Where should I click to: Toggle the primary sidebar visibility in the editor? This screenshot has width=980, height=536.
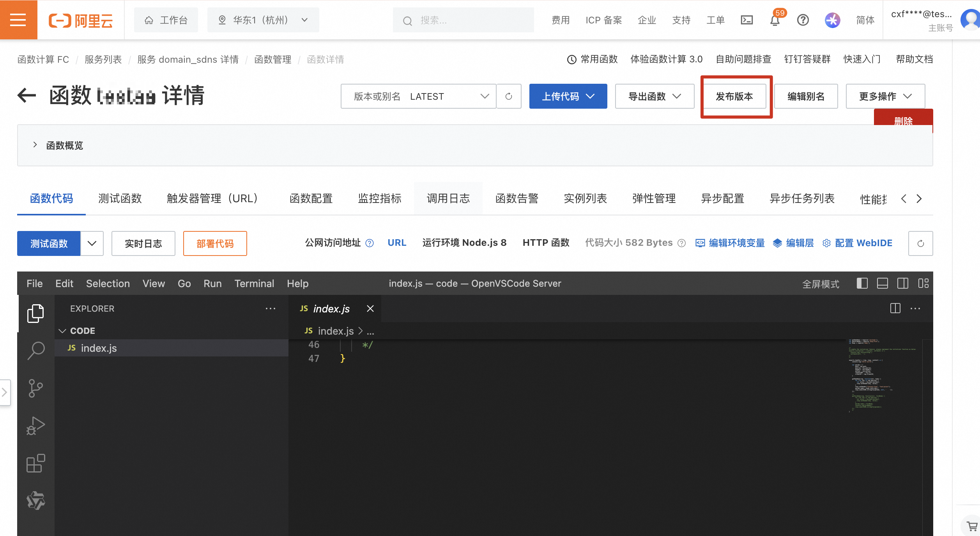pyautogui.click(x=862, y=283)
